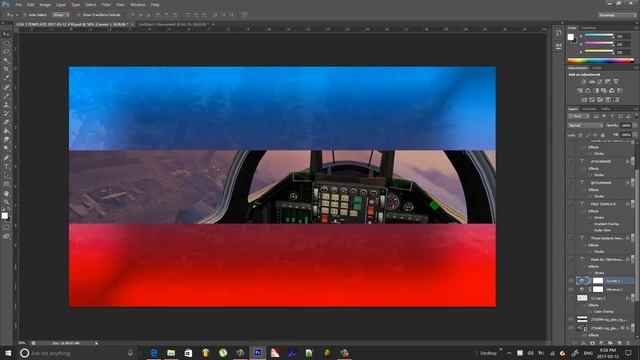Open the Normal blend mode dropdown
The height and width of the screenshot is (360, 640).
pos(585,126)
